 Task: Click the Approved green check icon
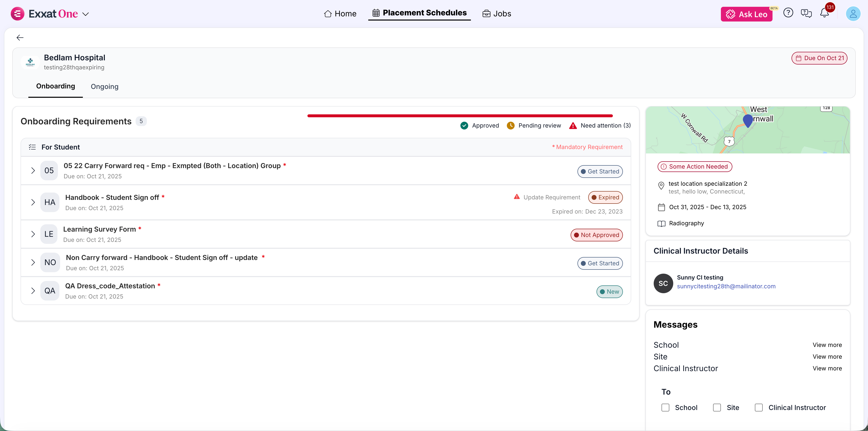coord(464,126)
